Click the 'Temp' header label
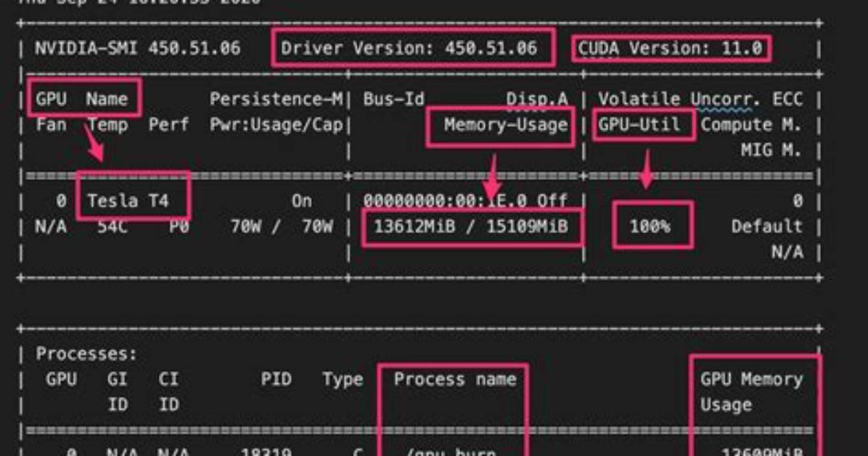The width and height of the screenshot is (868, 456). pyautogui.click(x=108, y=125)
